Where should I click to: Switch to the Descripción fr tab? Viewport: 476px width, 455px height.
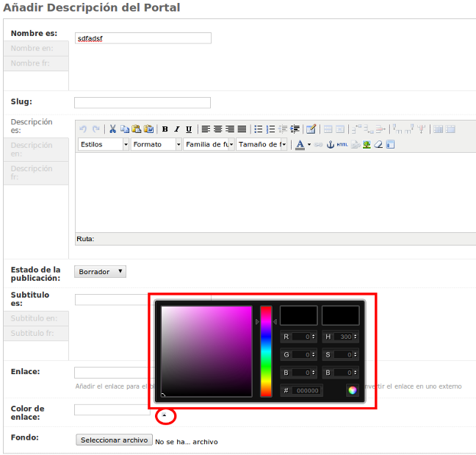(x=36, y=173)
